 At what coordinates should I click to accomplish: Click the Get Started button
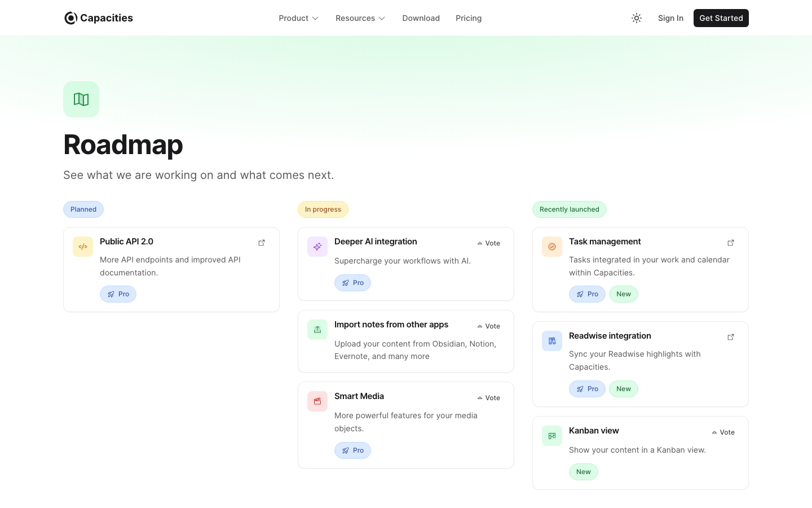coord(721,18)
